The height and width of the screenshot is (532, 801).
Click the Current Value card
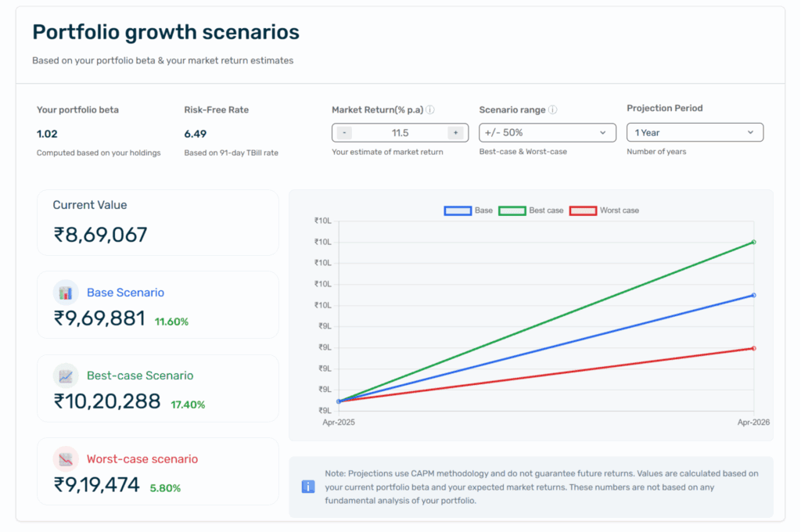pos(157,222)
